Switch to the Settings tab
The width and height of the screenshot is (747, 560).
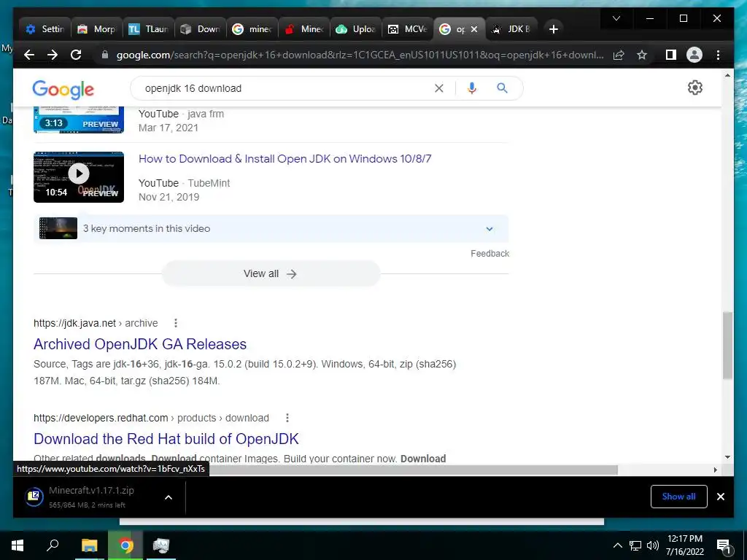(44, 29)
